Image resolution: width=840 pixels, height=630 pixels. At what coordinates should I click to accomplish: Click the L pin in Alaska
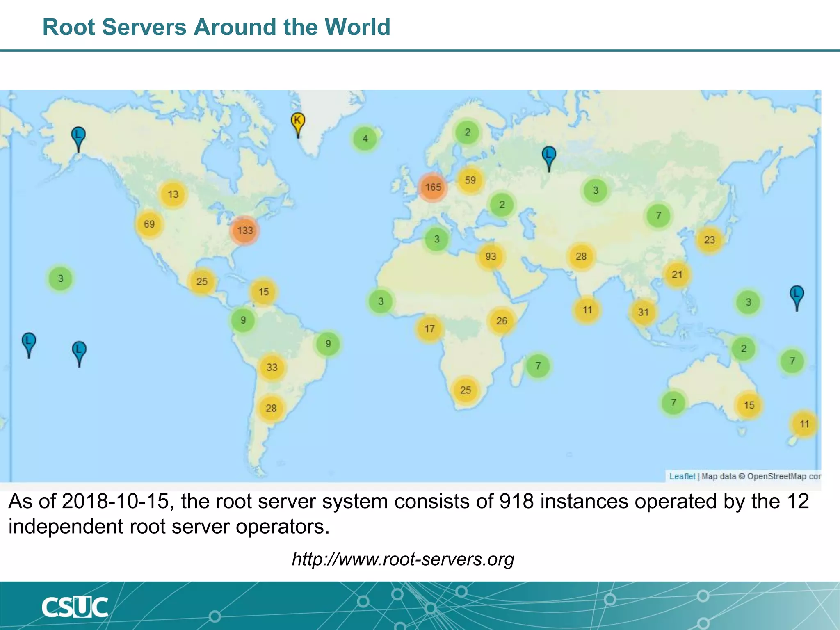(x=78, y=139)
